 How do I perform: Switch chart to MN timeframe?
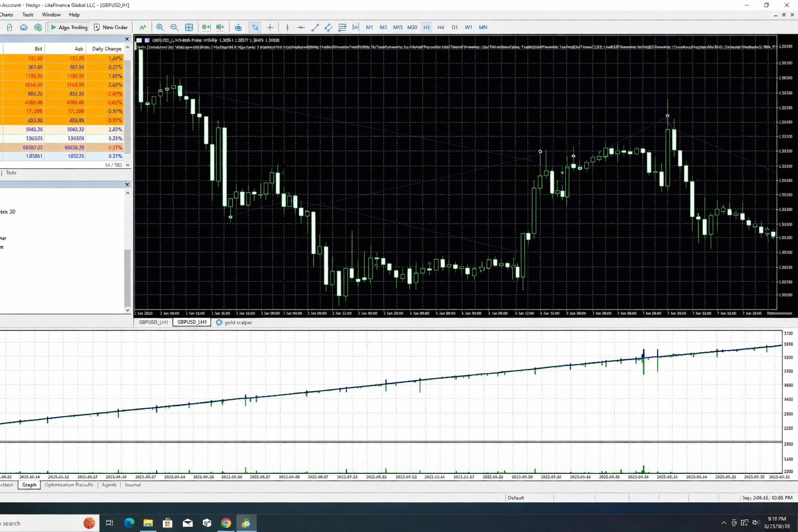point(483,27)
